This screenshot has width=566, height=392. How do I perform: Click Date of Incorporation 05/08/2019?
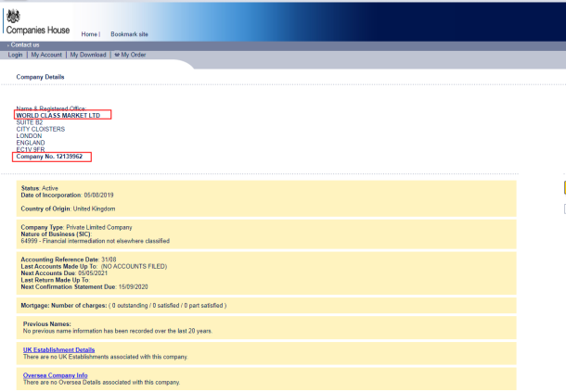[x=67, y=196]
